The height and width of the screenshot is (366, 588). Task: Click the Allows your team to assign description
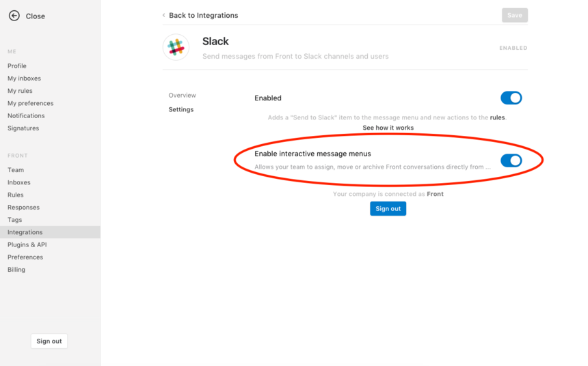point(373,167)
